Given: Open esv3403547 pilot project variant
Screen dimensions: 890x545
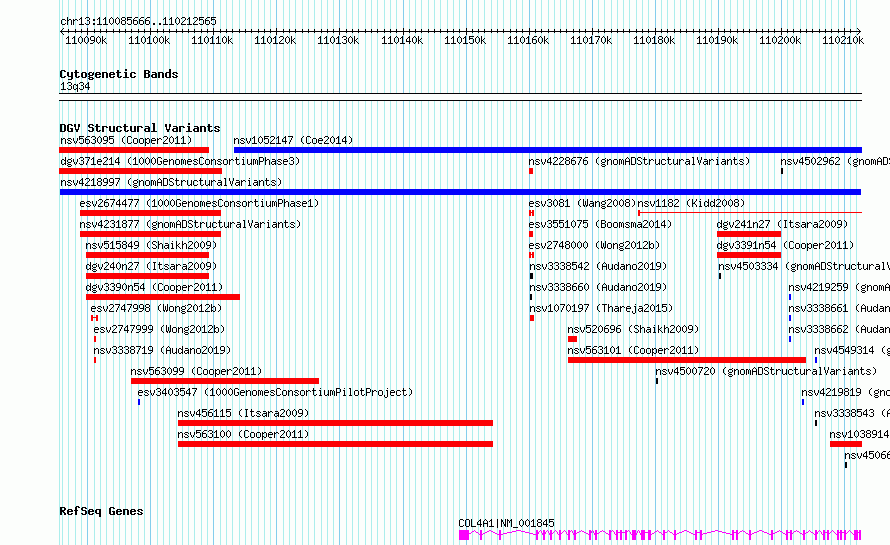Looking at the screenshot, I should click(275, 392).
